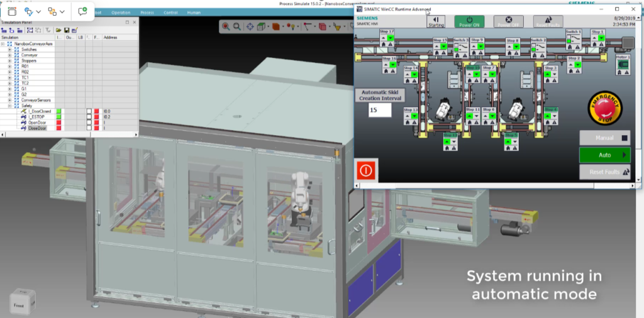Viewport: 644px width, 318px height.
Task: Click the save disk icon in Simulation Panel
Action: pyautogui.click(x=67, y=30)
